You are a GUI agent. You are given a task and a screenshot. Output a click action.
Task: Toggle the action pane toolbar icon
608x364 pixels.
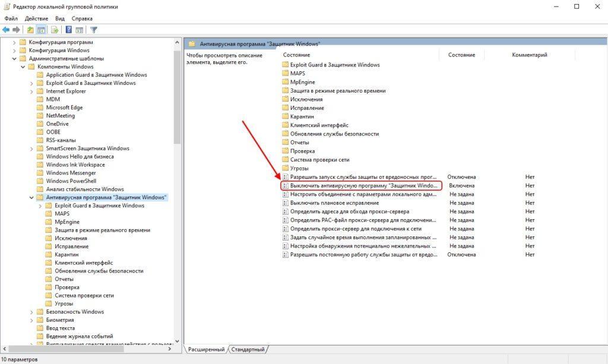coord(80,30)
